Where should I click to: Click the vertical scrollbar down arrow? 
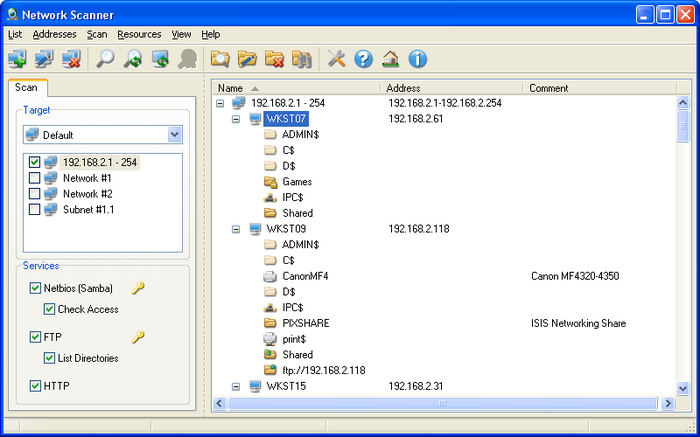click(683, 388)
